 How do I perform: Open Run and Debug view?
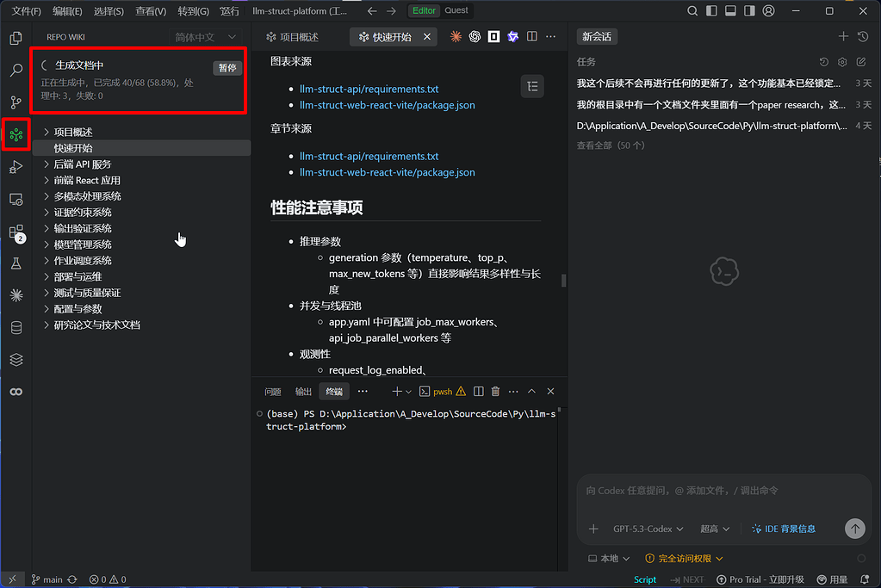coord(16,167)
